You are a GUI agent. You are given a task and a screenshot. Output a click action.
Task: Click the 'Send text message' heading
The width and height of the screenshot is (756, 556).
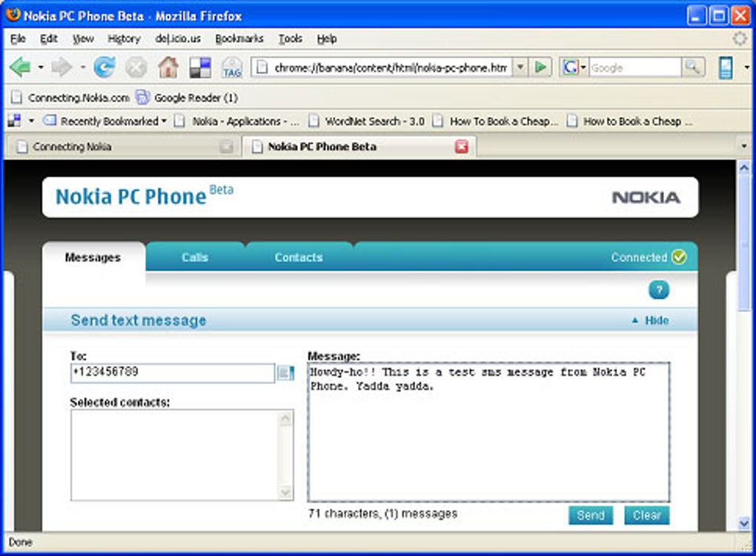139,320
